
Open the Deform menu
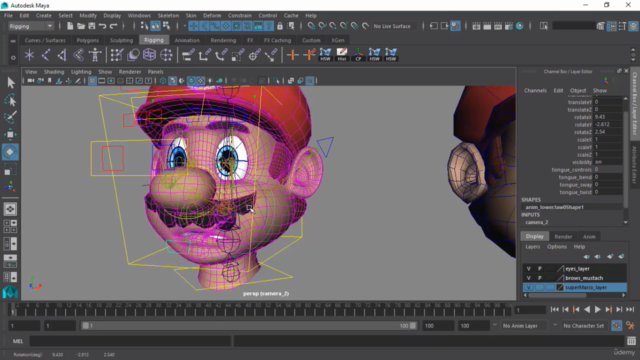[x=212, y=16]
